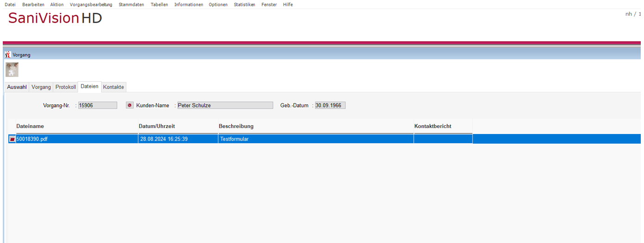
Task: Open the Datei menu
Action: 10,5
